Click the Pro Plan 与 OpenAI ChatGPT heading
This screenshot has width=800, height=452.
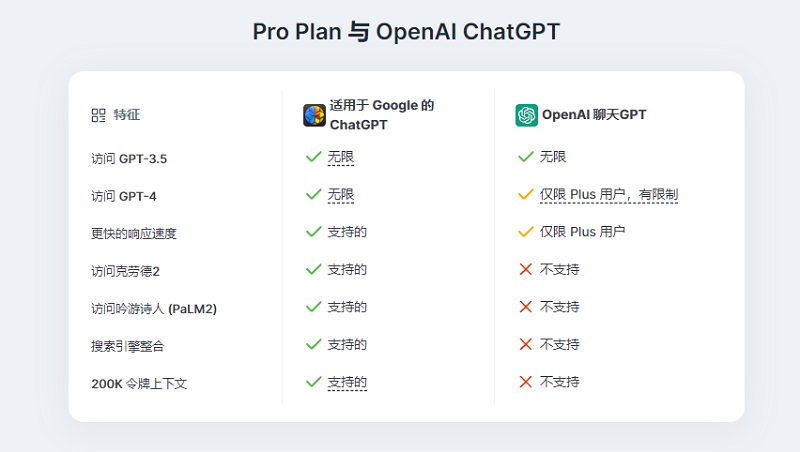(407, 32)
